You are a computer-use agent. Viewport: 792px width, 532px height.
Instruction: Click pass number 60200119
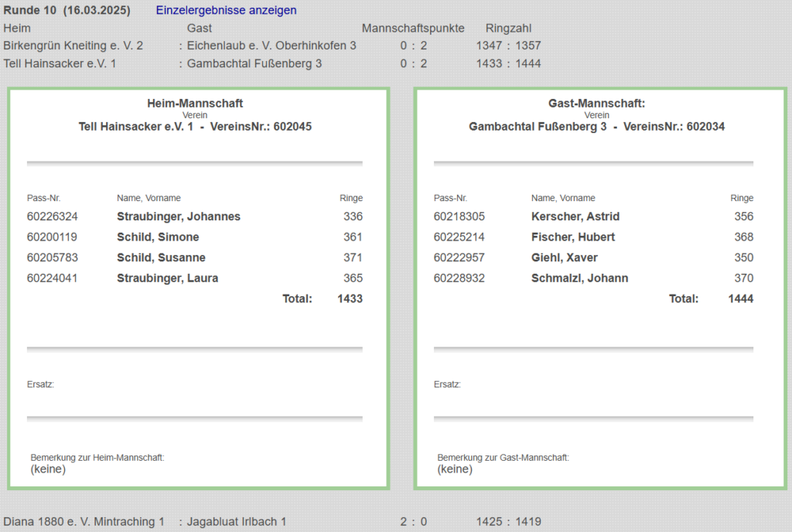pyautogui.click(x=52, y=237)
